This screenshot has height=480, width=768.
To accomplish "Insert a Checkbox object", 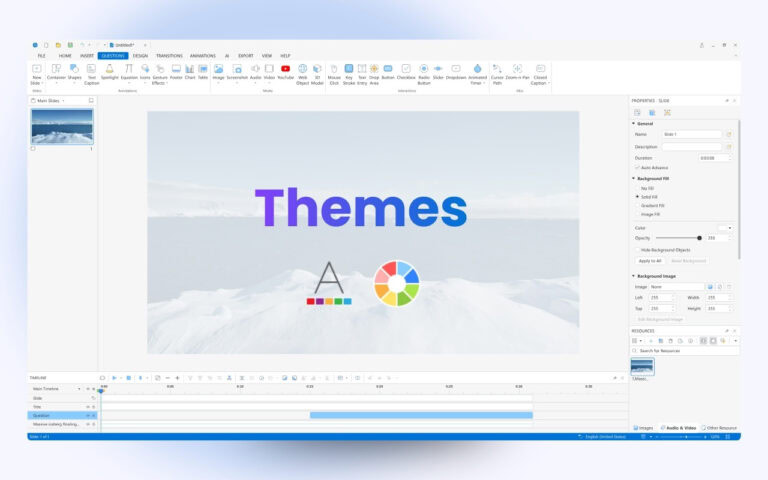I will coord(406,72).
